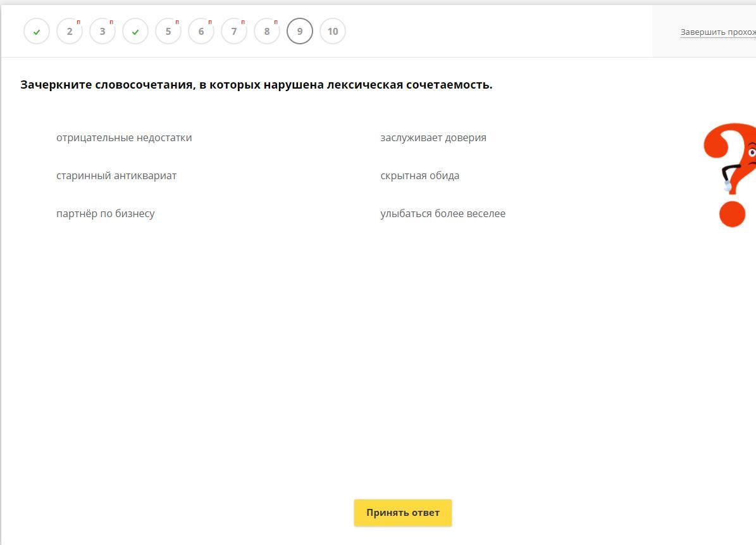This screenshot has height=545, width=756.
Task: Submit with Принять ответ button
Action: 402,513
